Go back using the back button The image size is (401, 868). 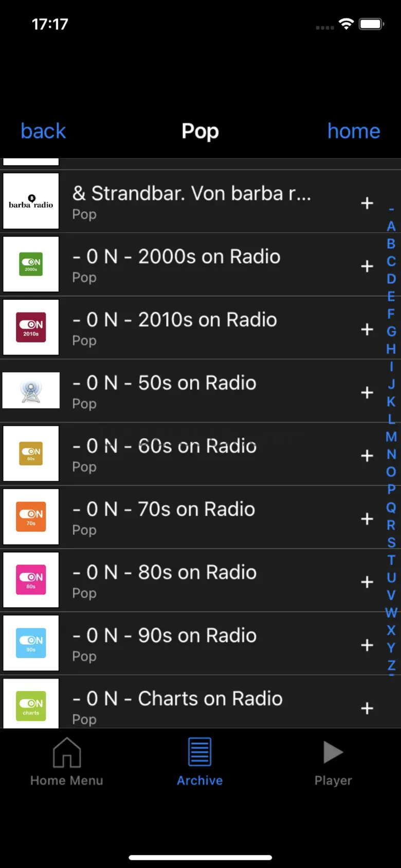click(43, 131)
